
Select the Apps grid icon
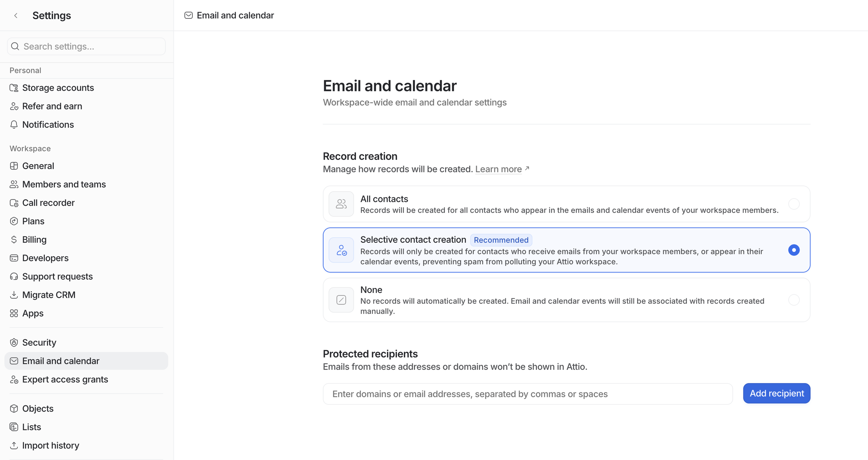[14, 313]
